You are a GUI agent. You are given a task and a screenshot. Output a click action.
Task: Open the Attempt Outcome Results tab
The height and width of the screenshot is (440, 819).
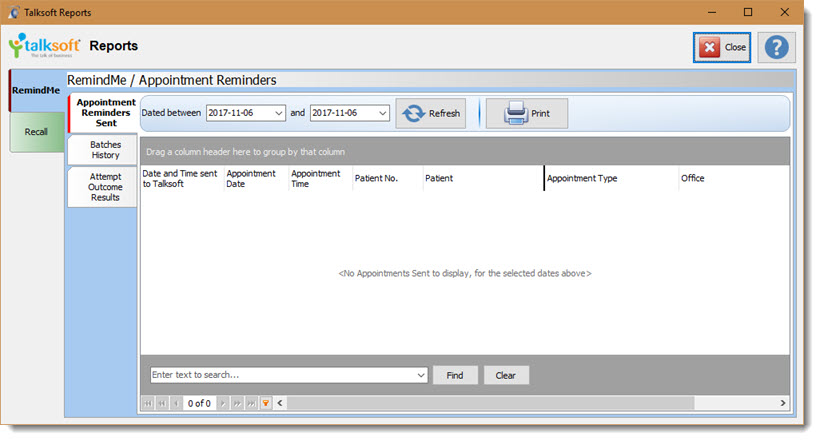point(102,187)
